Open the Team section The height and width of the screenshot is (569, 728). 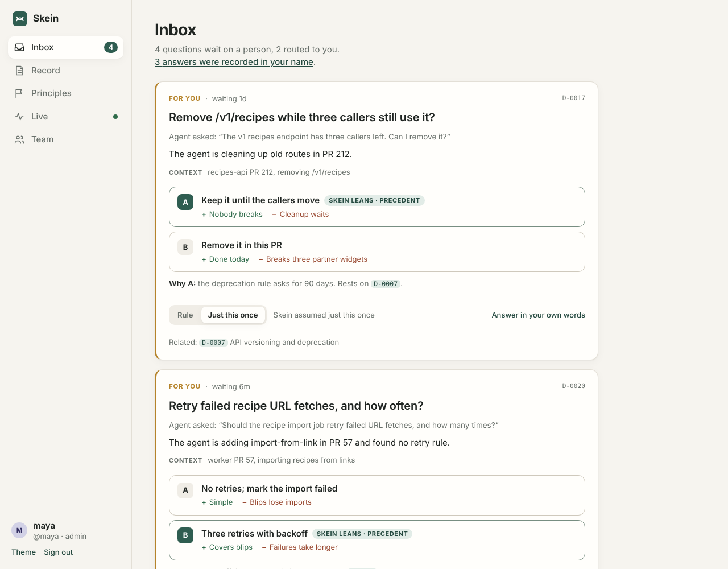65,139
